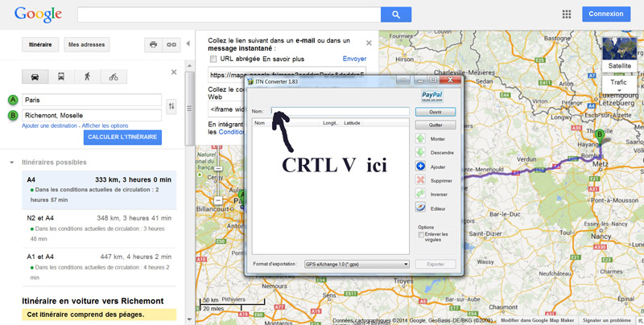Click the Monter green up arrow

tap(420, 138)
